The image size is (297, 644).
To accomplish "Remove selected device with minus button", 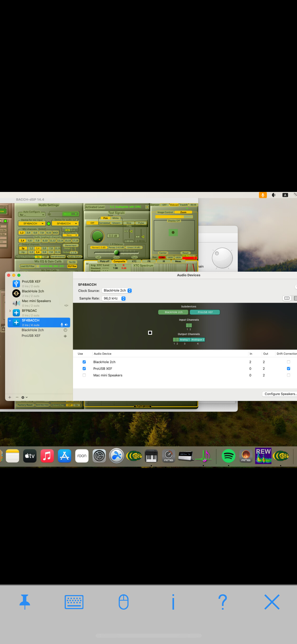I will (17, 397).
